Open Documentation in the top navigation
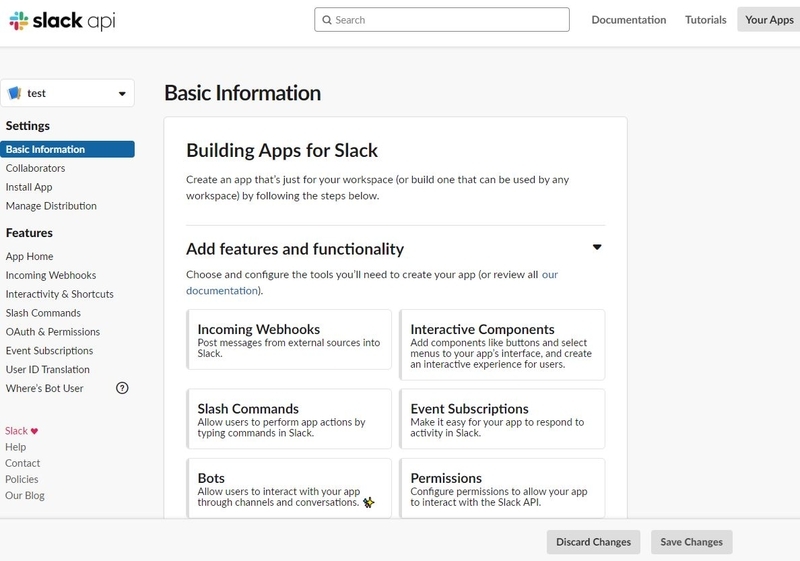This screenshot has height=561, width=800. [x=629, y=20]
